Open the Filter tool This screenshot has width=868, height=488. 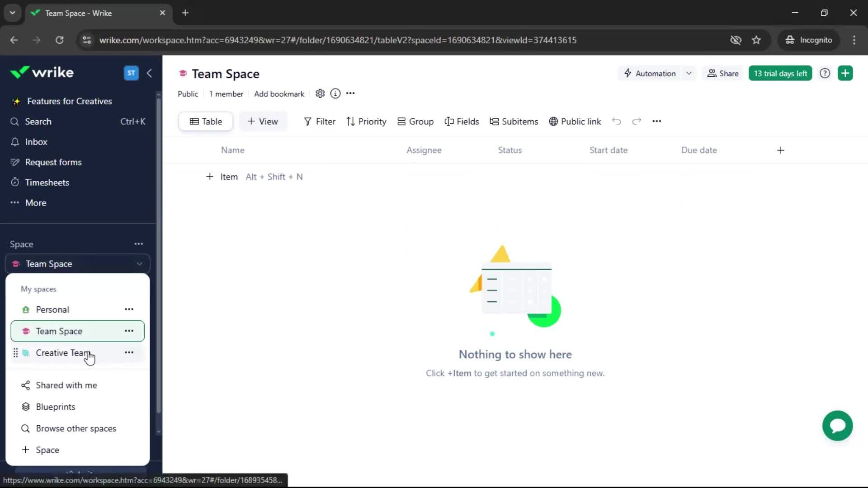pyautogui.click(x=320, y=122)
